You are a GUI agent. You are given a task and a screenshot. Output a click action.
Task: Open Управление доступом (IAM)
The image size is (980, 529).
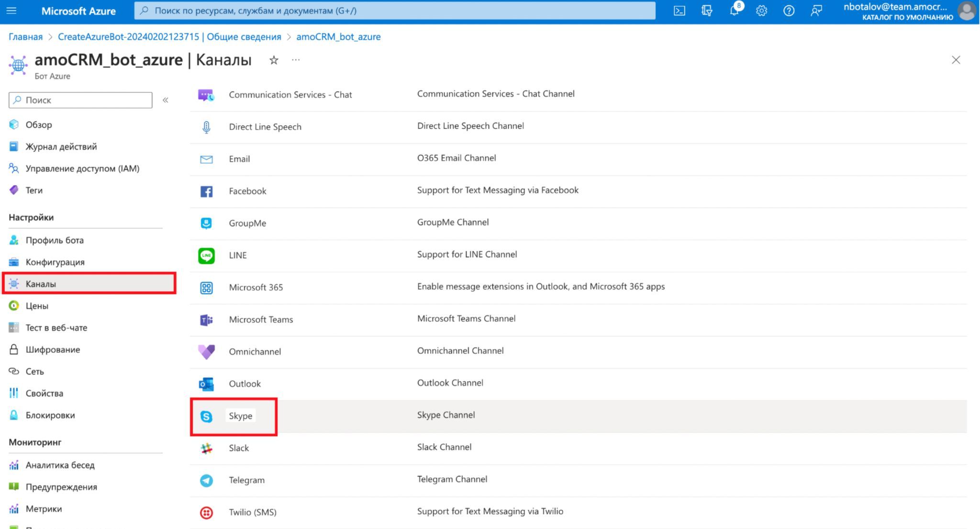(82, 169)
